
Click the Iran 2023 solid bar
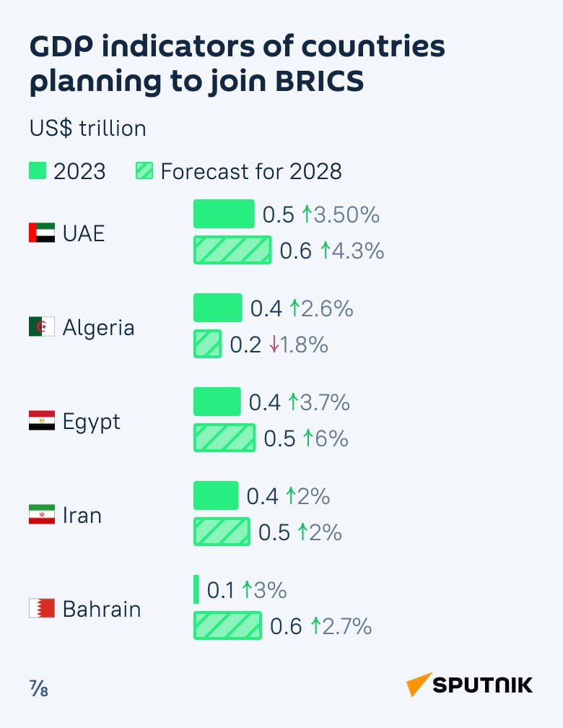pos(216,495)
